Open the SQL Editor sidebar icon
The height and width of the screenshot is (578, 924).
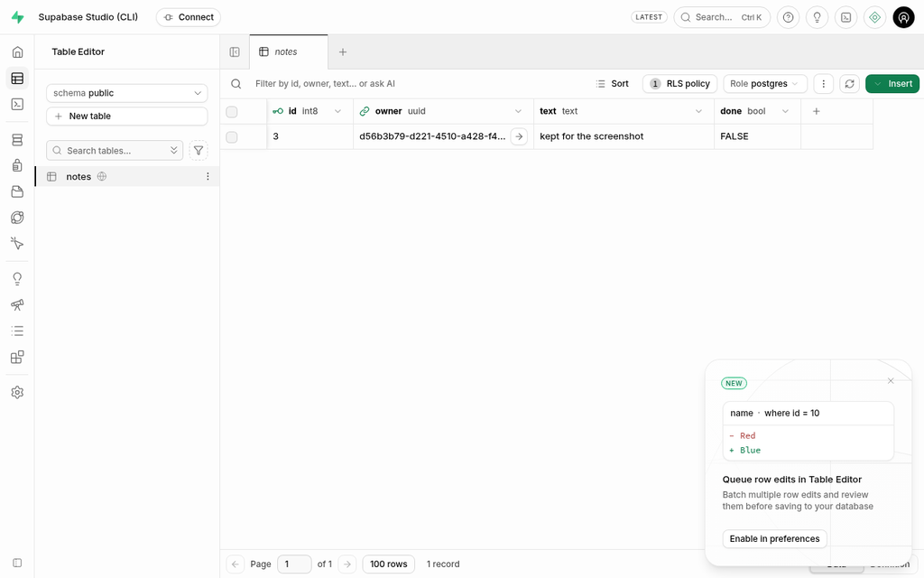pyautogui.click(x=17, y=105)
